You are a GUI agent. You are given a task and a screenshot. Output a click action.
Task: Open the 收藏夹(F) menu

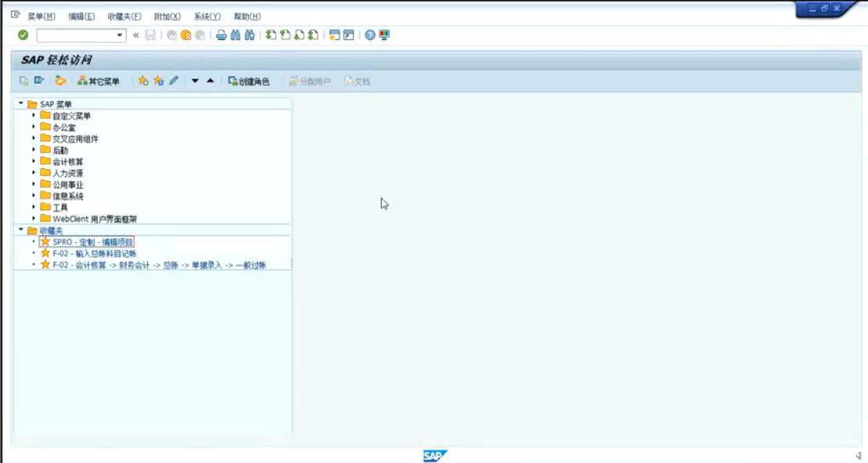(x=124, y=16)
